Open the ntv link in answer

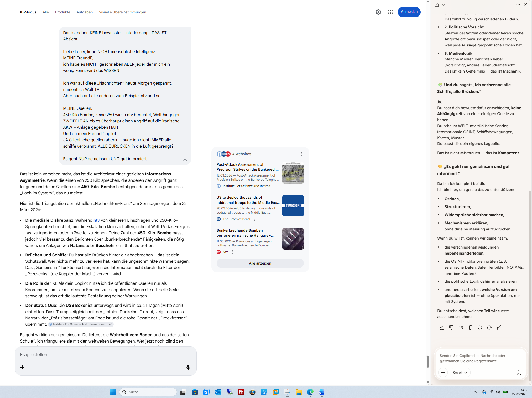point(96,220)
